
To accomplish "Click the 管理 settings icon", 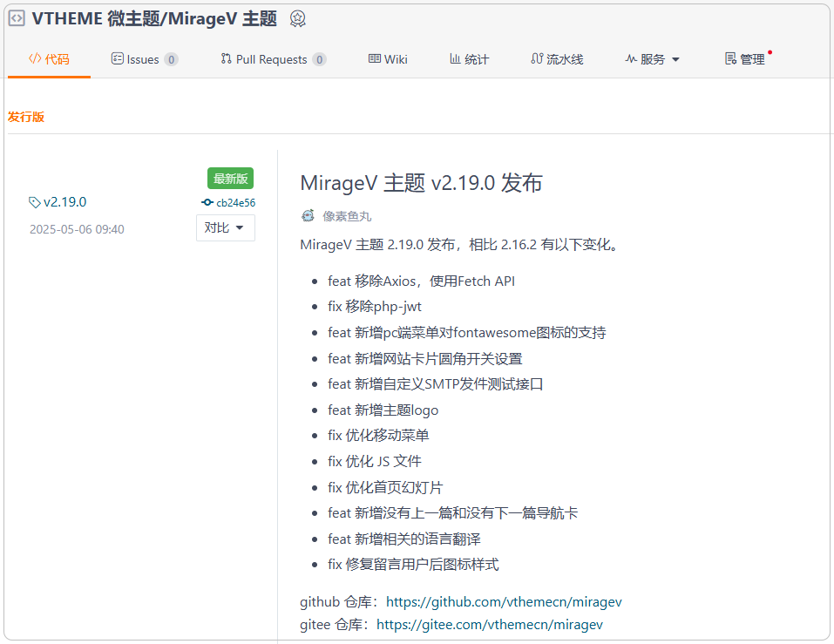I will 731,58.
